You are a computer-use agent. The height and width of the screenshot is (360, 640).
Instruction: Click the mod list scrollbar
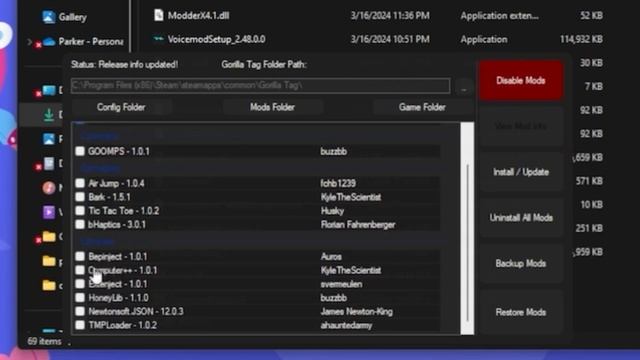tap(467, 229)
